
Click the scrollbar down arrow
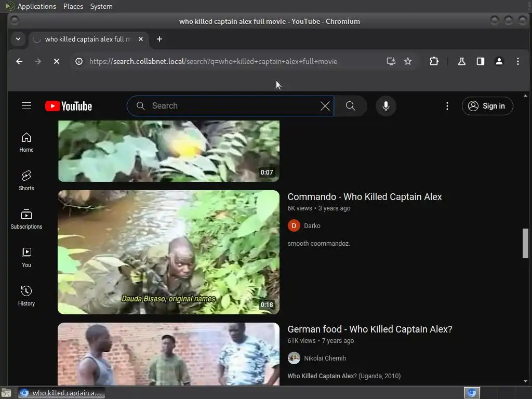click(x=525, y=382)
